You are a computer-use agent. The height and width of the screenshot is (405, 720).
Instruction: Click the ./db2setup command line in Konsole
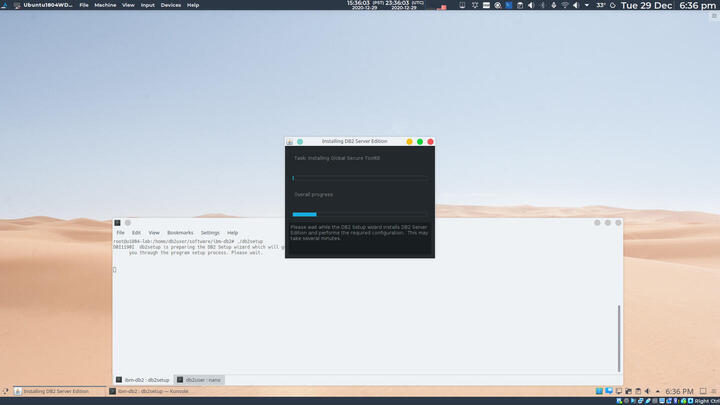188,241
